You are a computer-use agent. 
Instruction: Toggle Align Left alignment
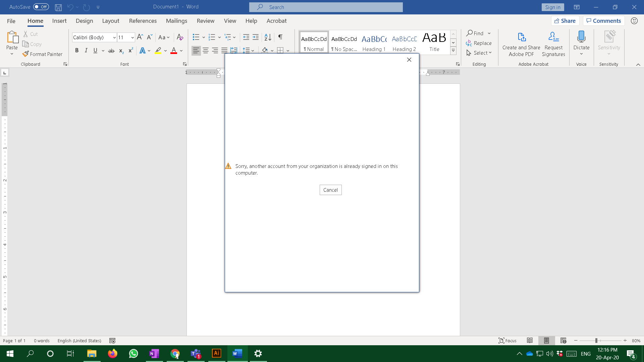(196, 51)
